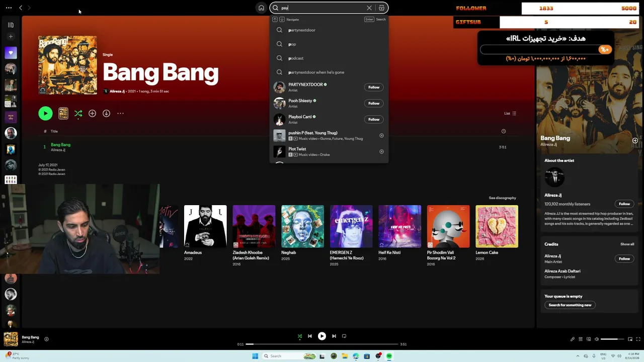Open more options for Bang Bang

click(x=120, y=114)
